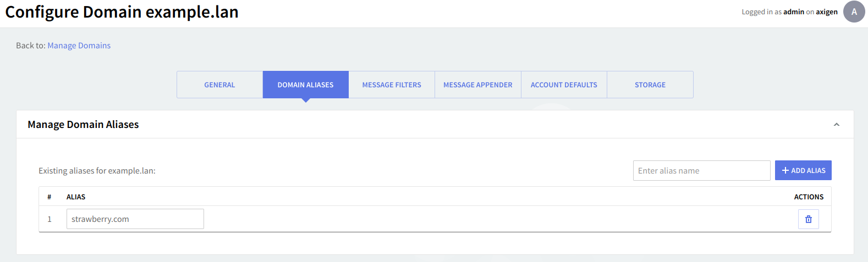This screenshot has width=868, height=262.
Task: Click row number 1 in alias table
Action: 50,219
